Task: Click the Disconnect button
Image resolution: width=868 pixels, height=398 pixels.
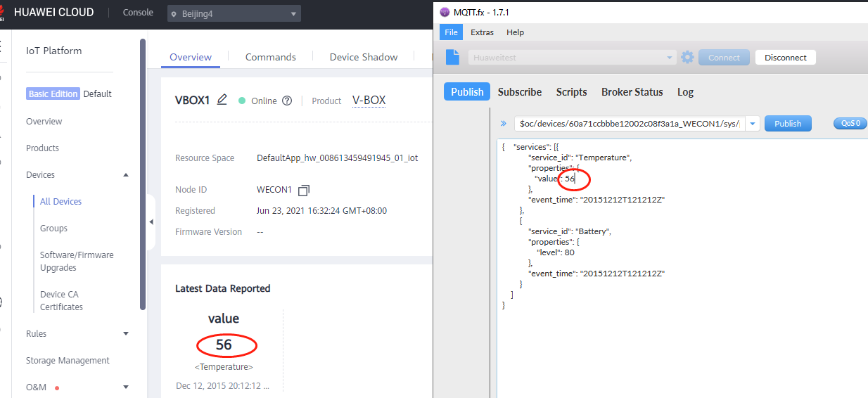Action: tap(785, 58)
